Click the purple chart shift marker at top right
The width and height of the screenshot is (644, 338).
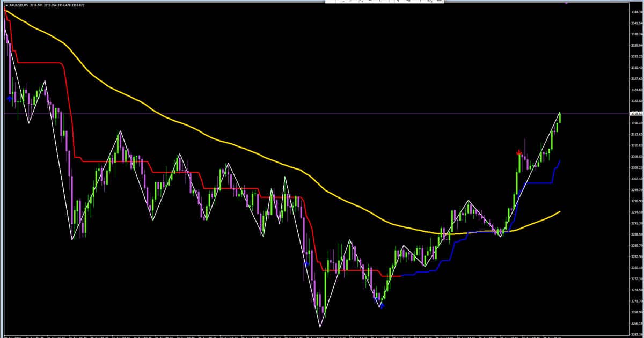pyautogui.click(x=567, y=3)
